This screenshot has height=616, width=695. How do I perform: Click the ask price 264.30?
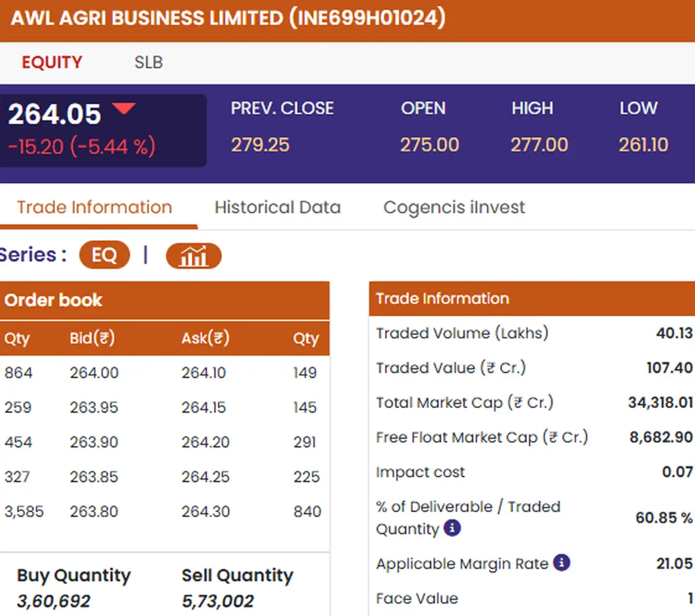tap(206, 512)
